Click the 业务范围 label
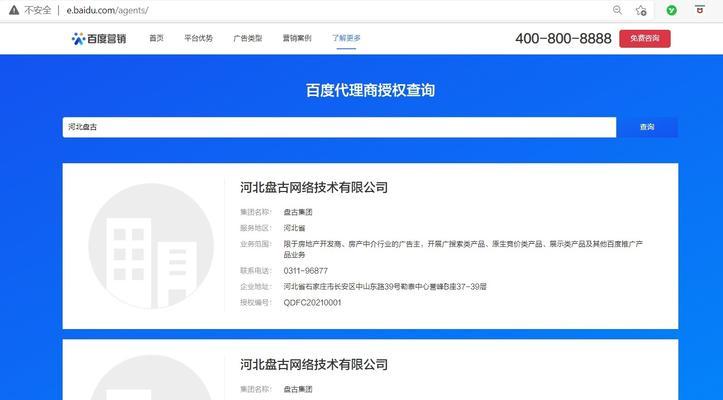This screenshot has height=400, width=723. [255, 244]
